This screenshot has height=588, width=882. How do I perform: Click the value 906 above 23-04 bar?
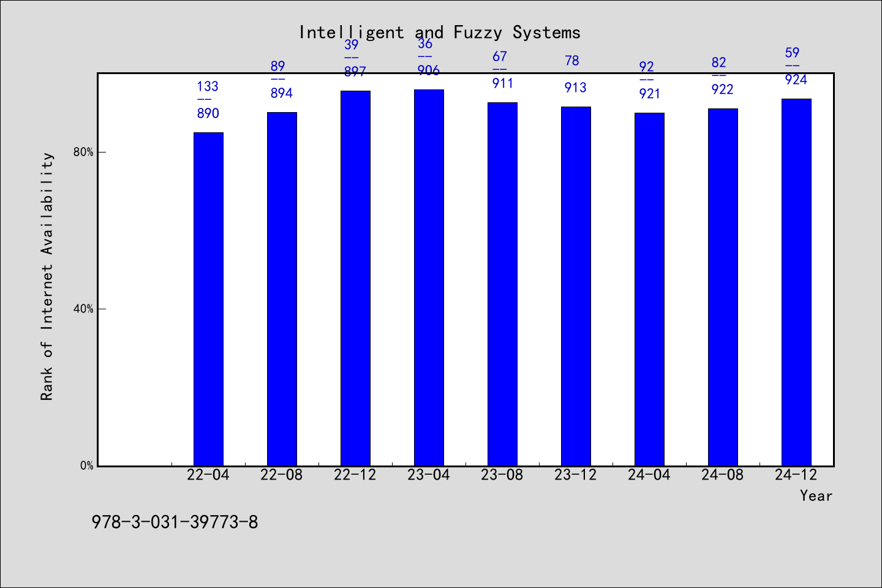429,70
